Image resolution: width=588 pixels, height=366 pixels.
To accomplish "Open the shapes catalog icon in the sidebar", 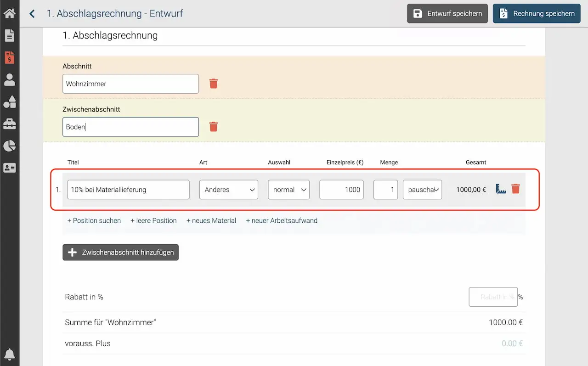I will coord(10,102).
